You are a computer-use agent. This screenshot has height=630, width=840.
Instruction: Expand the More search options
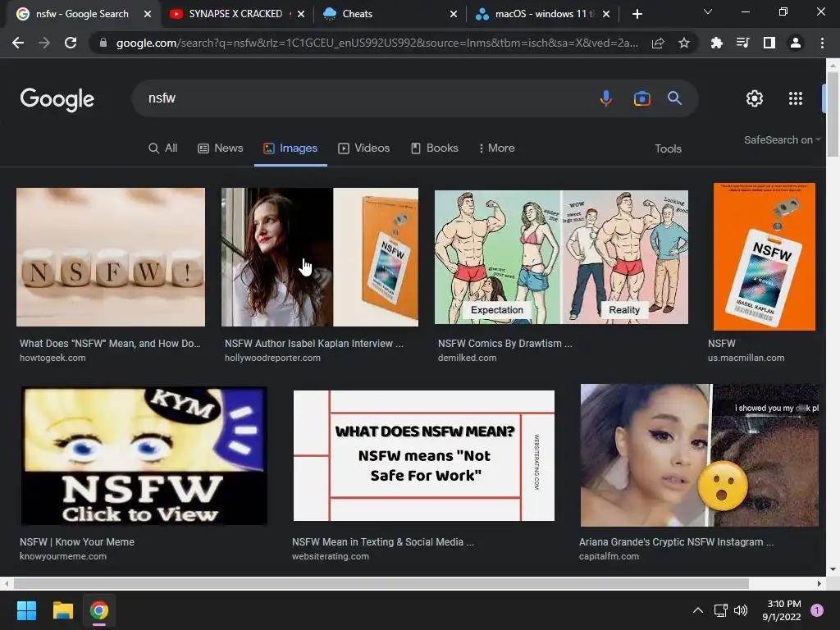496,148
